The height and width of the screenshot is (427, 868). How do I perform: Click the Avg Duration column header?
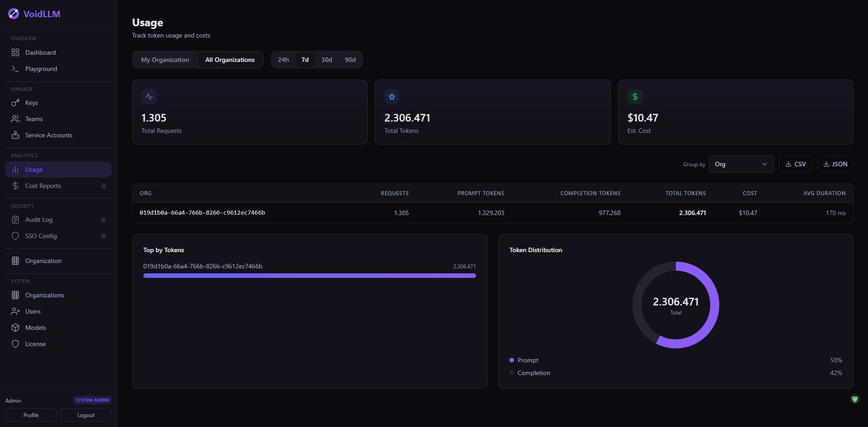(x=825, y=193)
